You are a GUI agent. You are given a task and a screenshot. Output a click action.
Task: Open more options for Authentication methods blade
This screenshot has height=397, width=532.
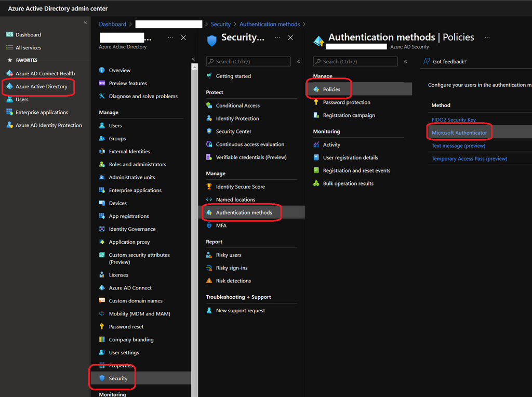pos(487,37)
